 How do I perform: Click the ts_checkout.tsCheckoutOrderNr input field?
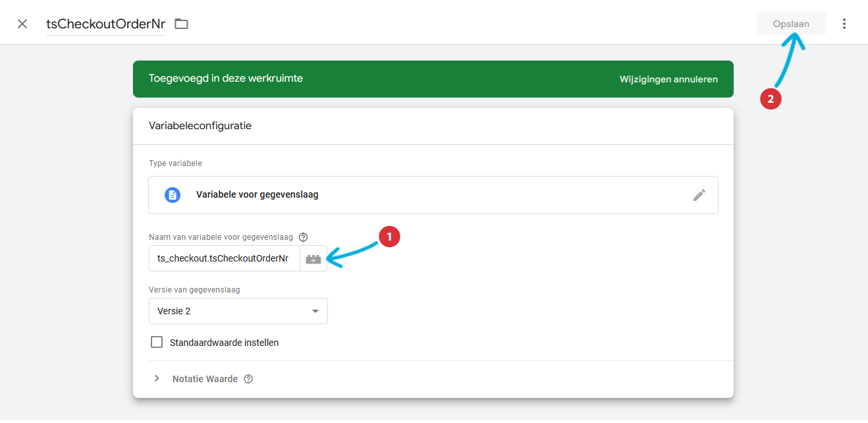click(225, 258)
